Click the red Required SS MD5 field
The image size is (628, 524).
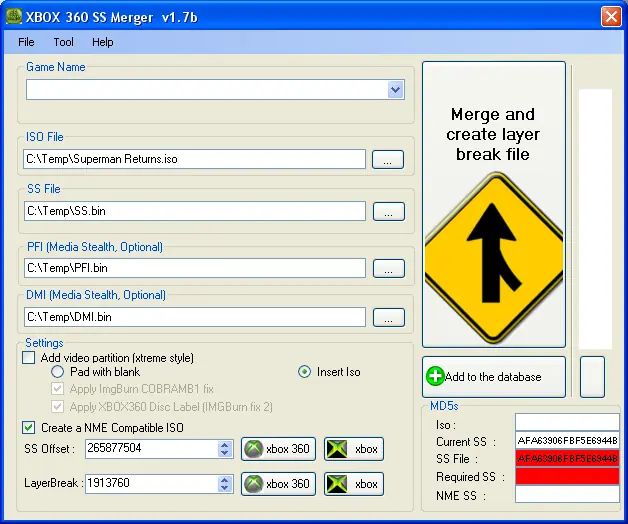point(567,476)
